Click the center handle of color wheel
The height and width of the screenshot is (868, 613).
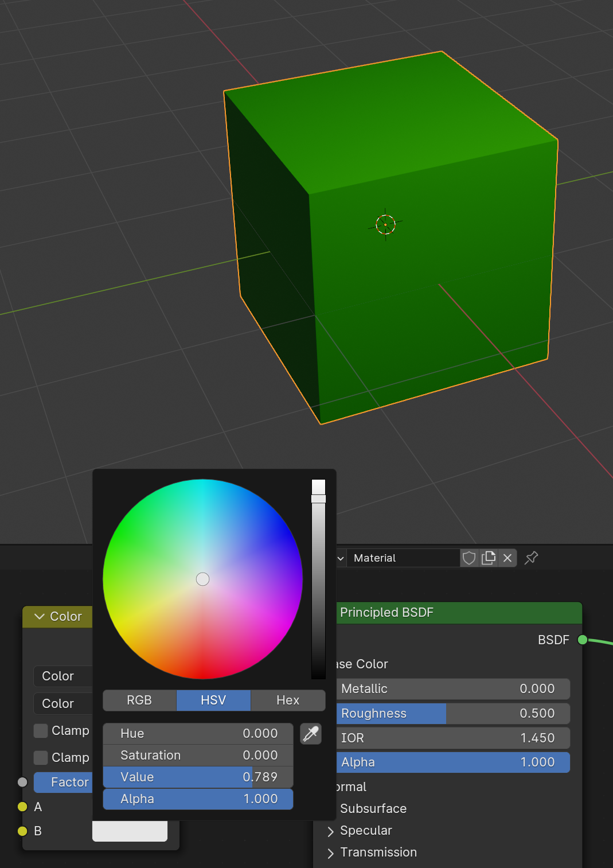tap(202, 579)
